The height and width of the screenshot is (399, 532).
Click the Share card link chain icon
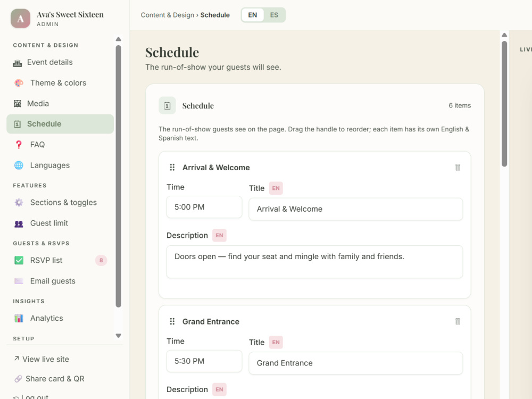pyautogui.click(x=18, y=379)
